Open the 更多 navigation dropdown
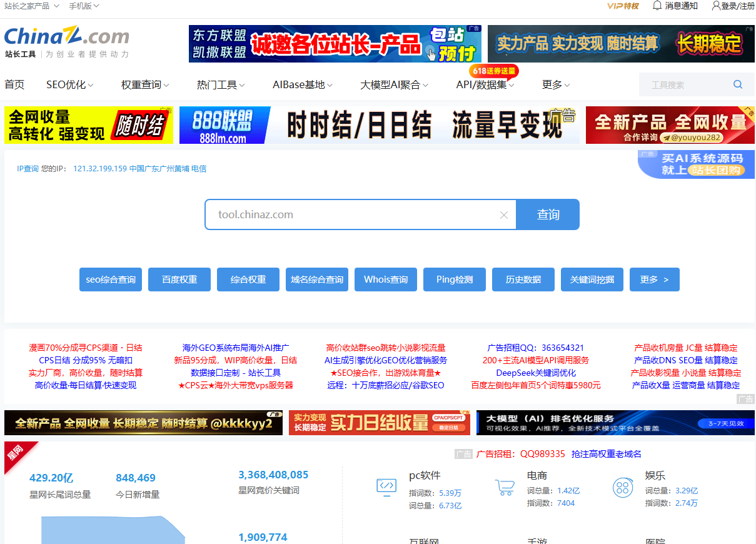The width and height of the screenshot is (756, 544). coord(556,84)
